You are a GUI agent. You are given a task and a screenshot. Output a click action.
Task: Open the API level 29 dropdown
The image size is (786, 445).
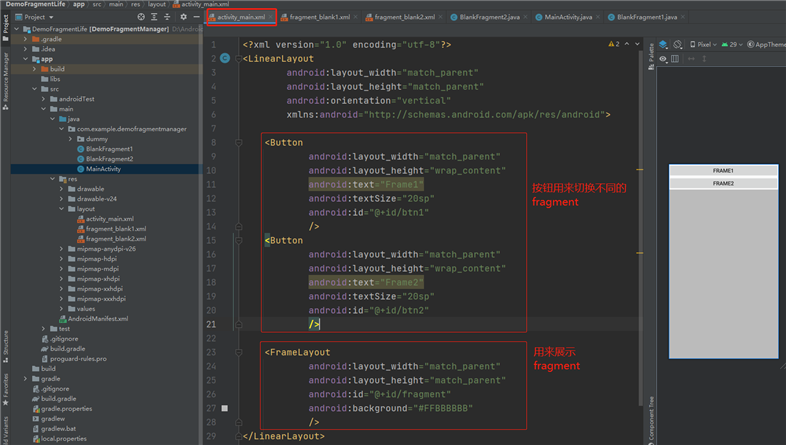click(x=732, y=45)
